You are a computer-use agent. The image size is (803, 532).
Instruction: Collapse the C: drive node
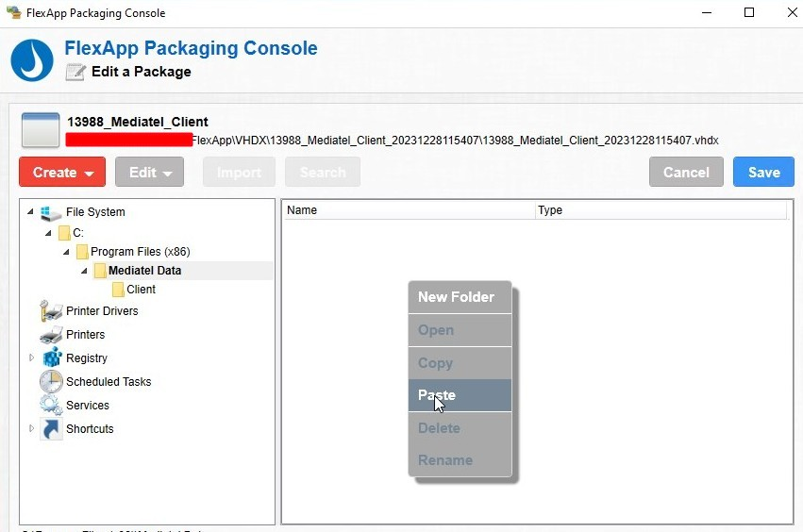point(49,233)
